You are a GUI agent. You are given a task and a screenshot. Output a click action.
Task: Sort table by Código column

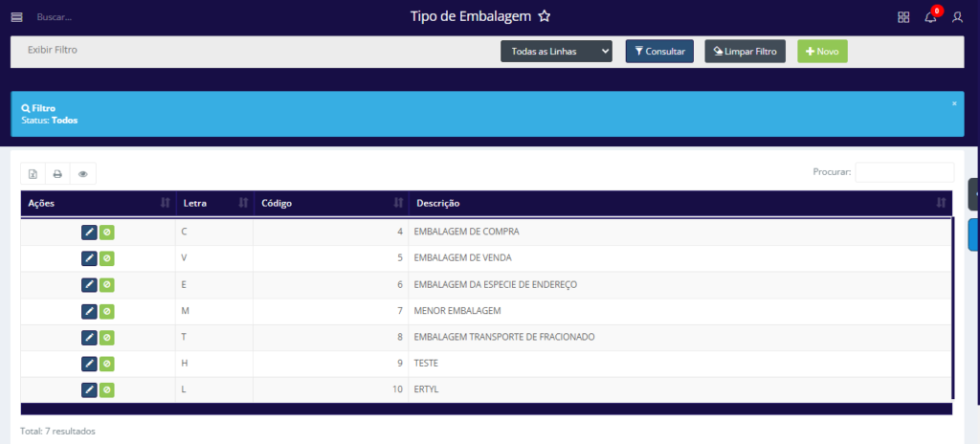pos(330,203)
